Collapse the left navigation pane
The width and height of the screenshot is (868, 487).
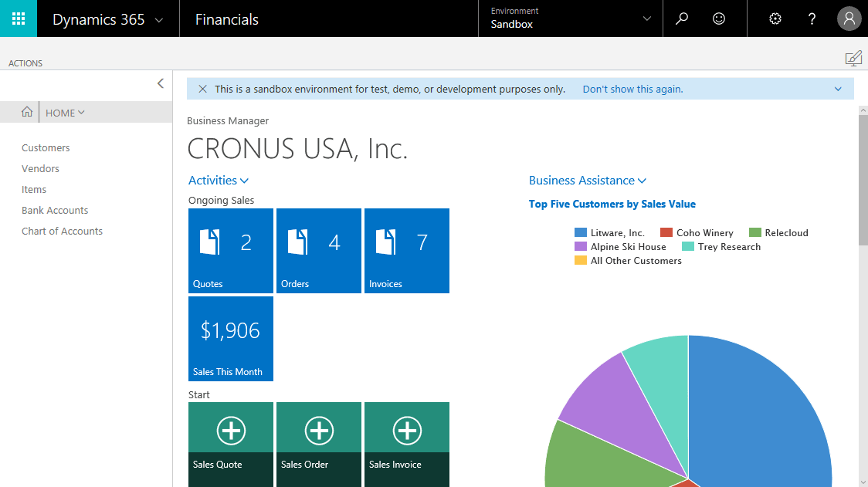click(x=161, y=83)
